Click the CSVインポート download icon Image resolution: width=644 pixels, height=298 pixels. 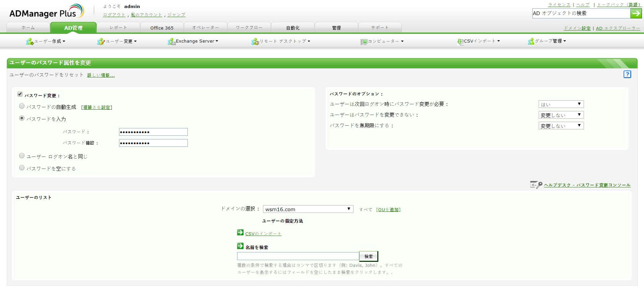460,42
